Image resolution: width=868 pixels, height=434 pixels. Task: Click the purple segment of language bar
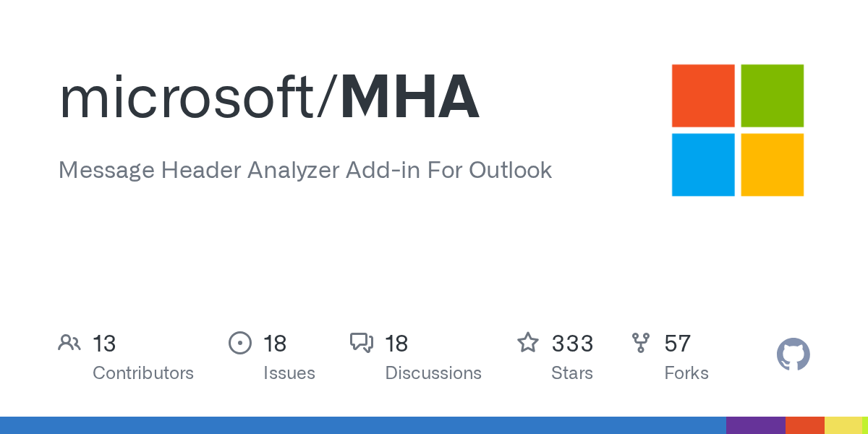tap(755, 425)
